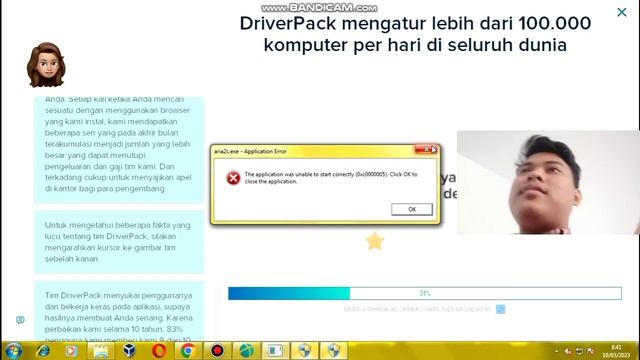Close the DriverPack window with the X

(x=622, y=12)
